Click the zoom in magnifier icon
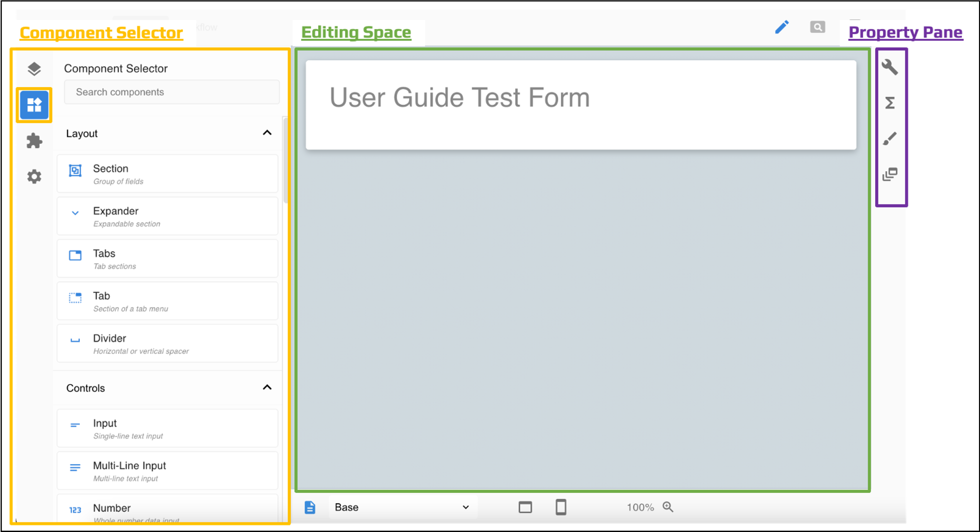 tap(668, 507)
